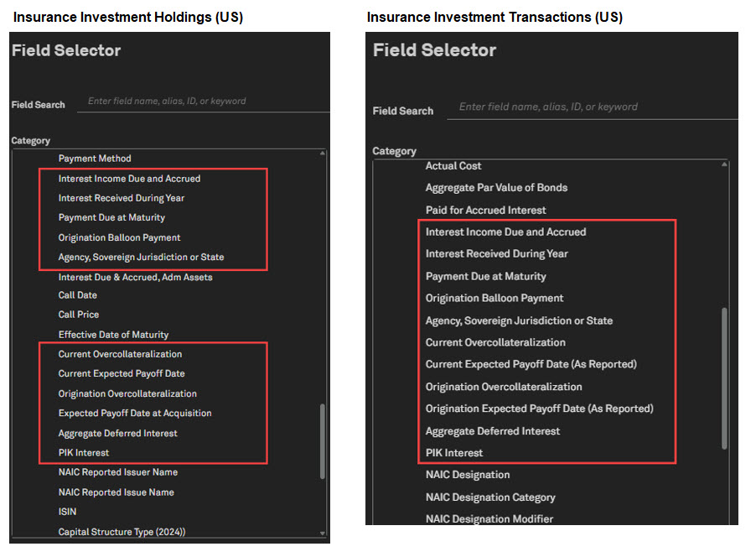Pick the ISIN field in Holdings
Viewport: 756px width, 557px height.
pyautogui.click(x=67, y=512)
